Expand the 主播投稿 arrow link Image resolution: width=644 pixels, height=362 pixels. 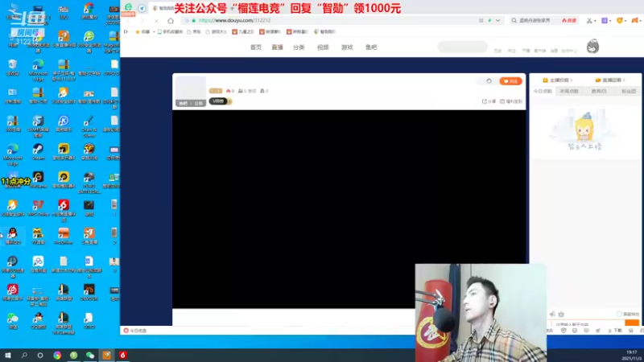coord(558,80)
